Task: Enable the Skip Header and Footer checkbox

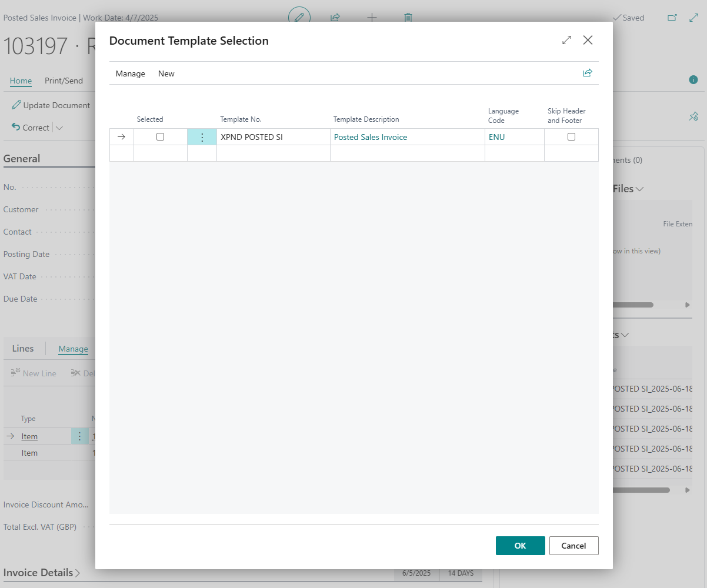Action: coord(571,137)
